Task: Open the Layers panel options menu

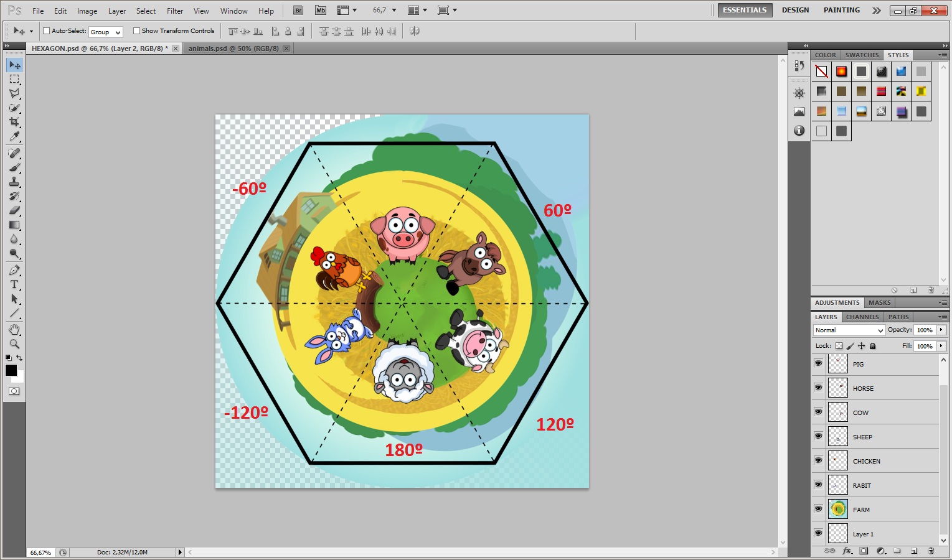Action: point(943,317)
